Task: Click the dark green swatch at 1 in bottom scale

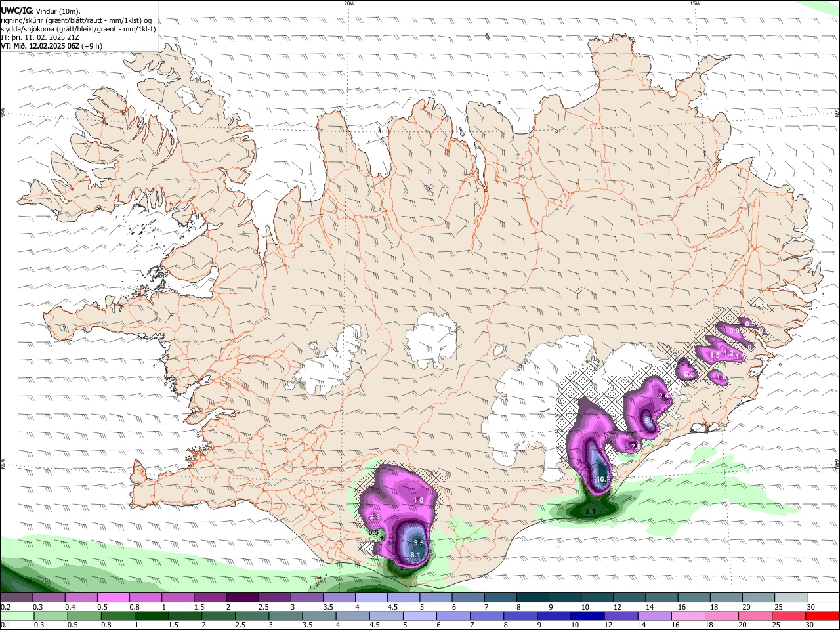Action: 151,616
